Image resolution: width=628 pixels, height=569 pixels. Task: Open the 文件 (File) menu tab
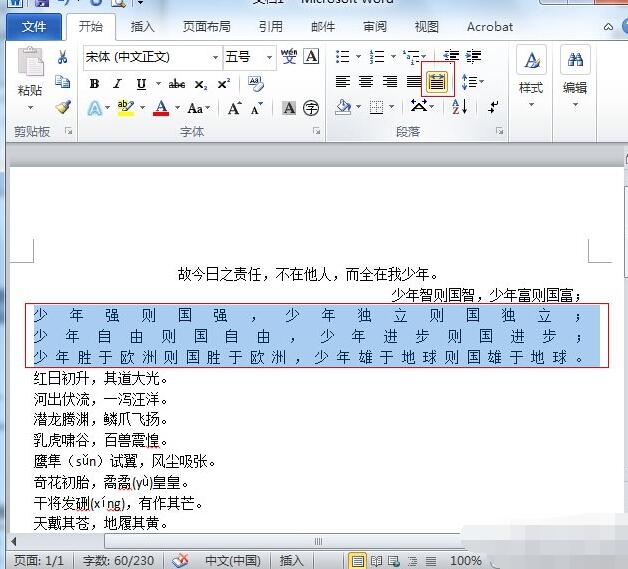(x=34, y=27)
